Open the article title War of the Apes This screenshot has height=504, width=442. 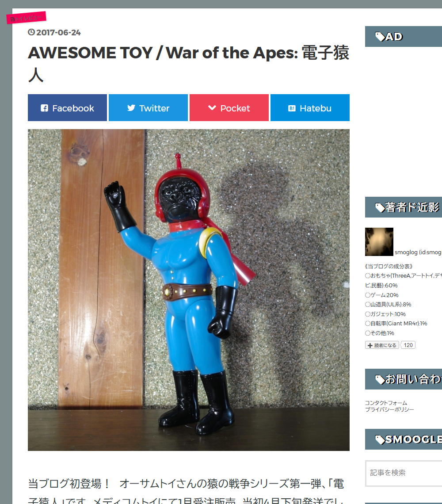(x=188, y=64)
